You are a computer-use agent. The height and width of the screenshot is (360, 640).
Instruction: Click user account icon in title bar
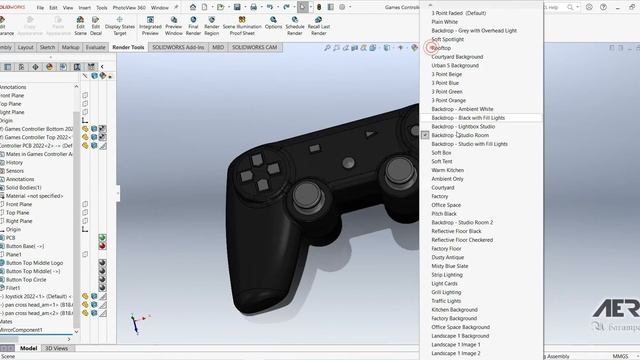[589, 7]
